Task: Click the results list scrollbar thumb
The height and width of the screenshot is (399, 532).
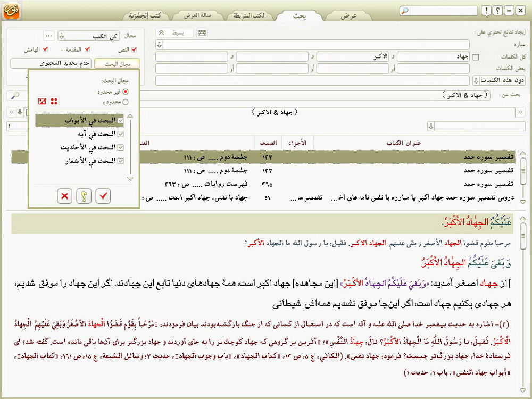Action: coord(523,171)
